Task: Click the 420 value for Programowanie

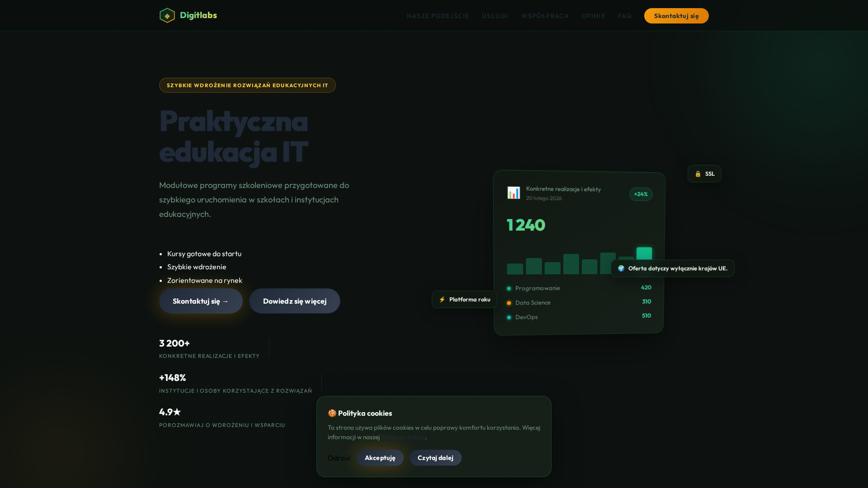Action: click(646, 287)
